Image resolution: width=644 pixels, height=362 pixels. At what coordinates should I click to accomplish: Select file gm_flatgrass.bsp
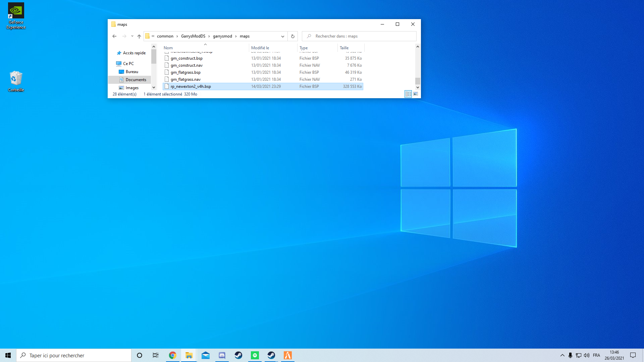coord(263,72)
